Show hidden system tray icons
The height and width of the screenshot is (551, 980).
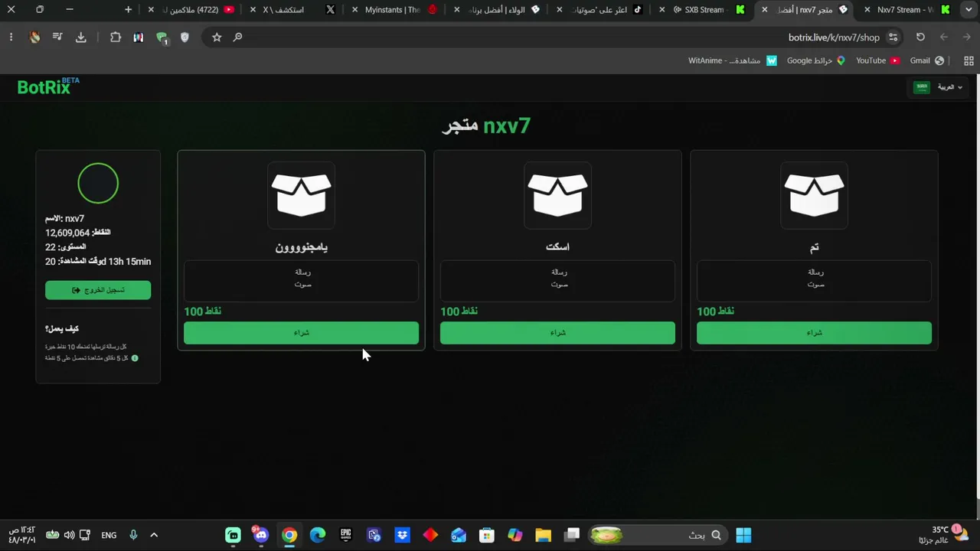pos(154,535)
